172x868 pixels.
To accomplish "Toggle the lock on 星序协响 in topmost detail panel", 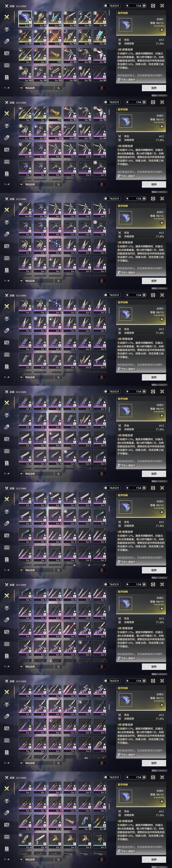I will pos(162,30).
